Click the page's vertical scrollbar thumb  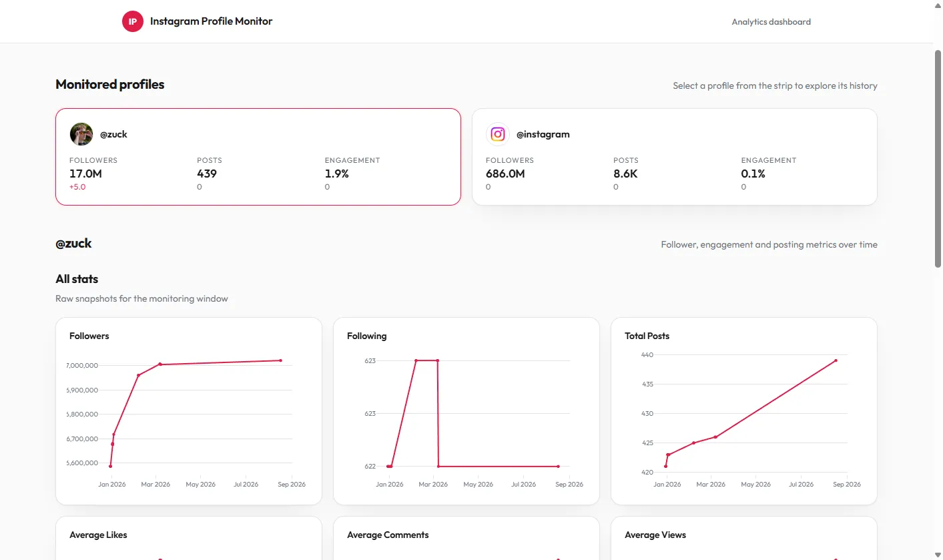tap(938, 158)
